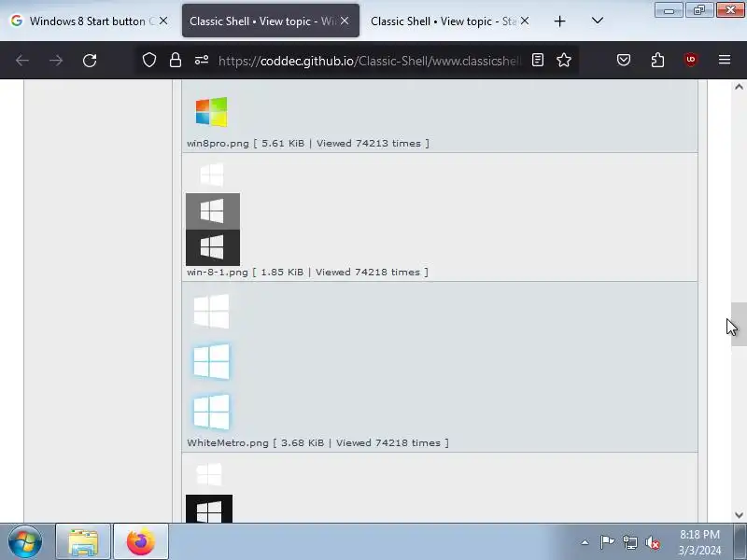Open the network status tray icon

(629, 542)
